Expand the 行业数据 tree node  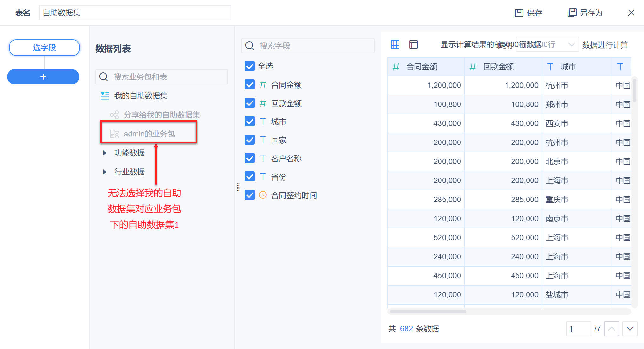[104, 172]
